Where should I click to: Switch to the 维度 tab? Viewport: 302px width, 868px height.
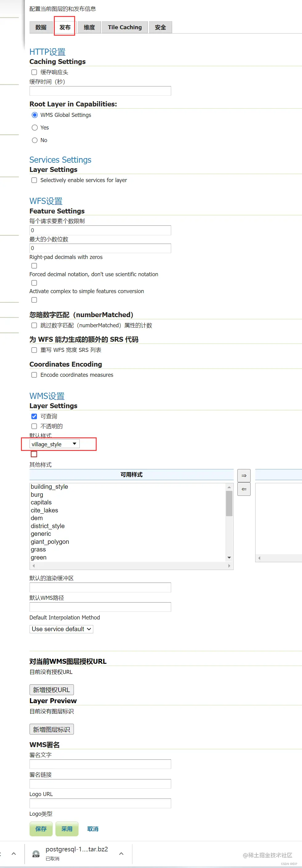click(89, 27)
